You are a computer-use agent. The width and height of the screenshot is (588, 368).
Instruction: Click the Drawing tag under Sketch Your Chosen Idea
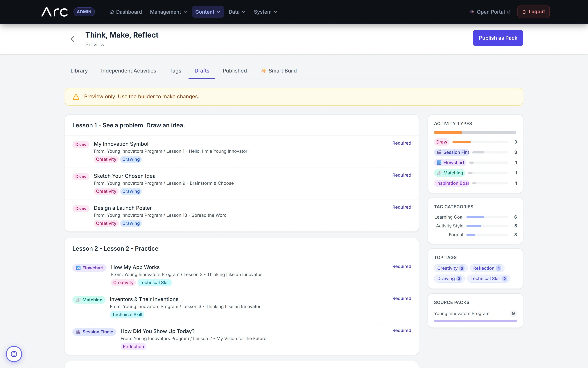coord(131,191)
